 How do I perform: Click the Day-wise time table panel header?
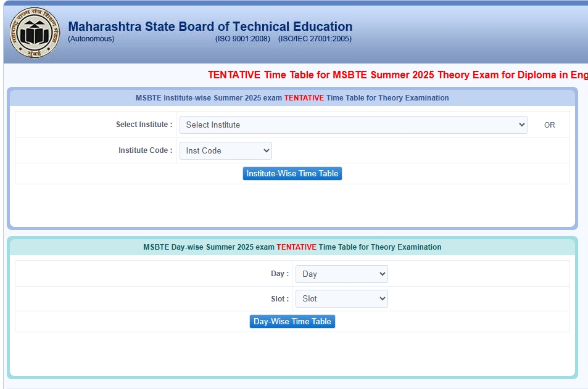[292, 247]
